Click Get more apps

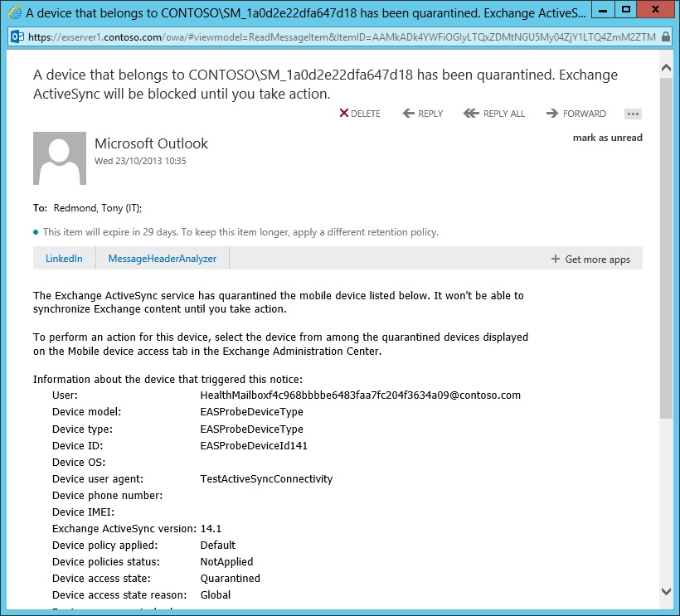coord(590,259)
